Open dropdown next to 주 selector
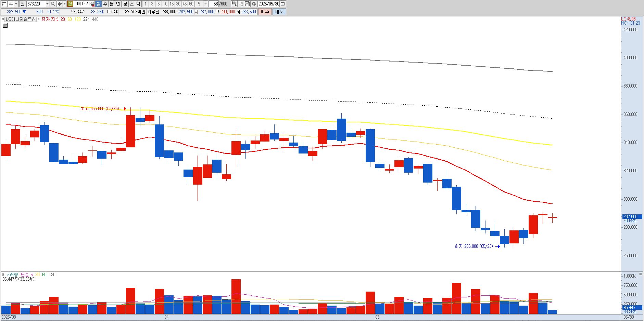The height and width of the screenshot is (321, 644). (x=16, y=4)
